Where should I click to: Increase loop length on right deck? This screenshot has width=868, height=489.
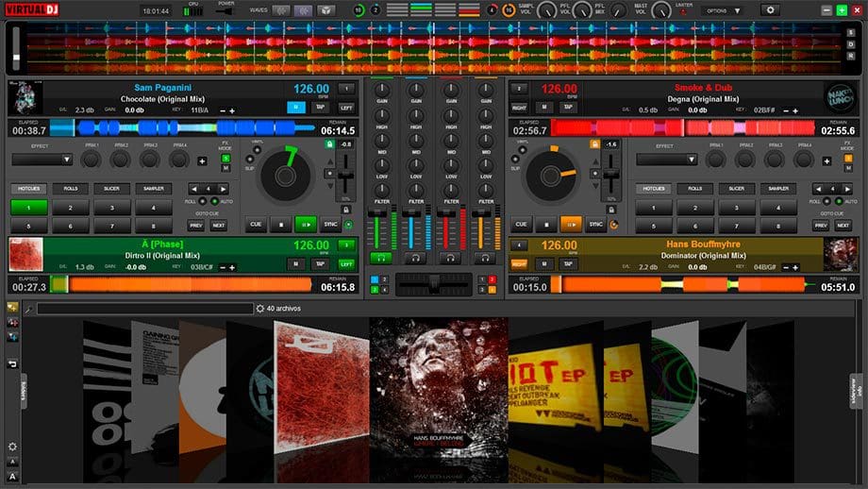tap(847, 189)
